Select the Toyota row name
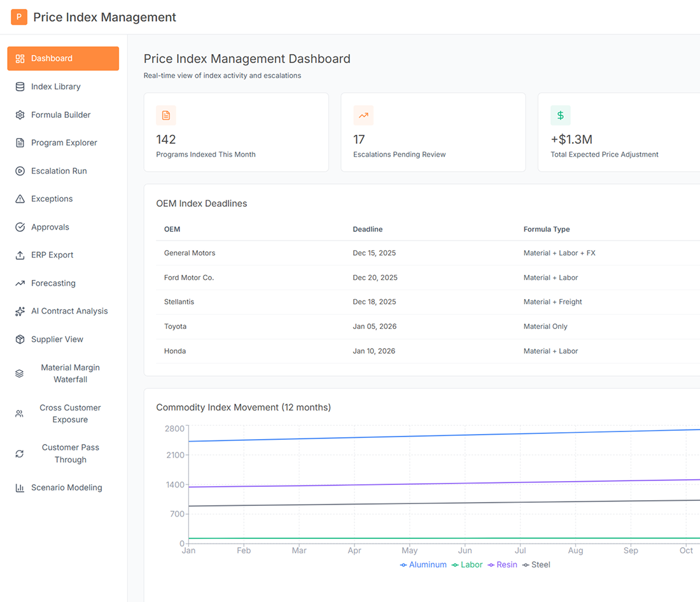 [176, 326]
